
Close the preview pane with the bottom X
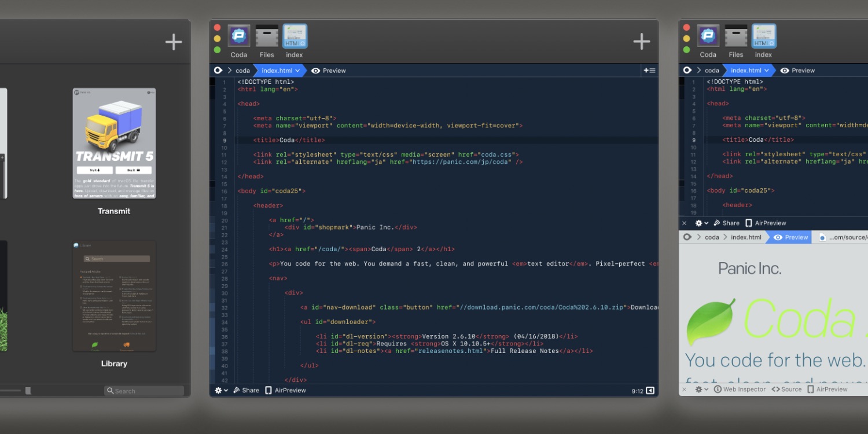pyautogui.click(x=684, y=389)
